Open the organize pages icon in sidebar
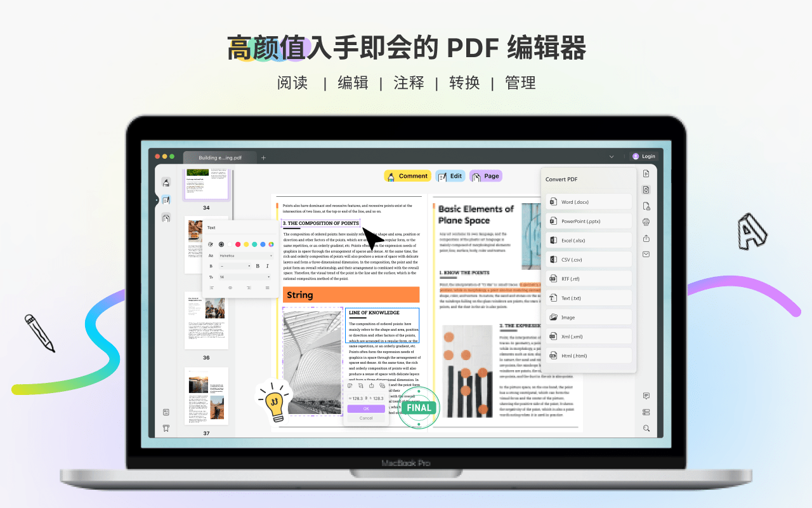Viewport: 812px width, 508px height. 166,218
